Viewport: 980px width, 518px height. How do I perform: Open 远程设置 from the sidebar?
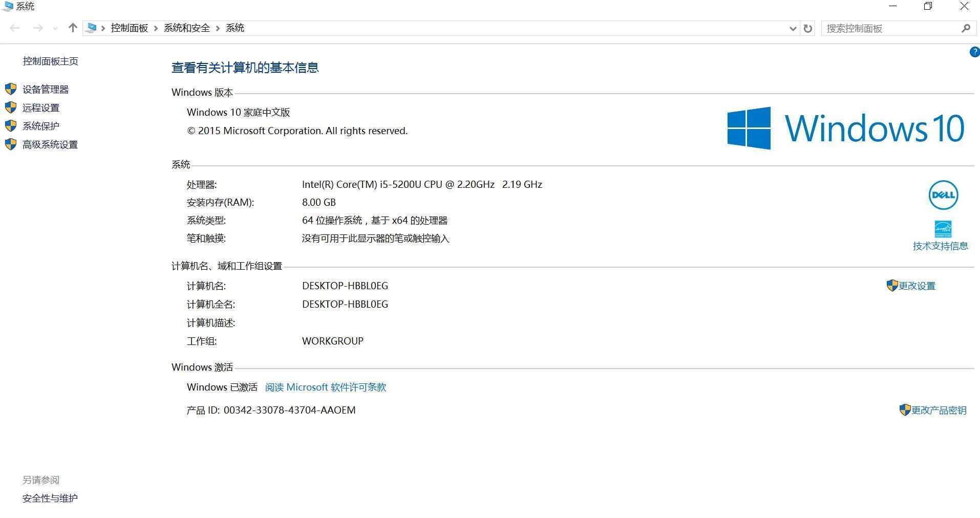[41, 108]
